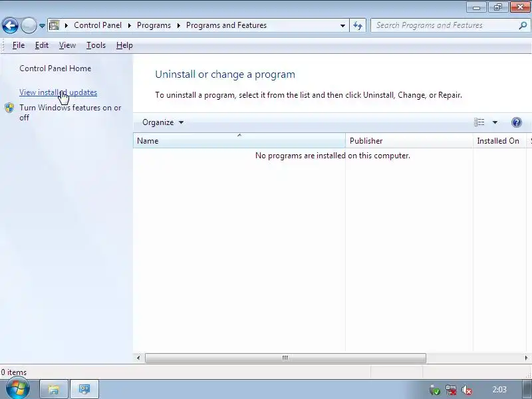This screenshot has width=532, height=399.
Task: Click the search magnifier icon
Action: (x=523, y=25)
